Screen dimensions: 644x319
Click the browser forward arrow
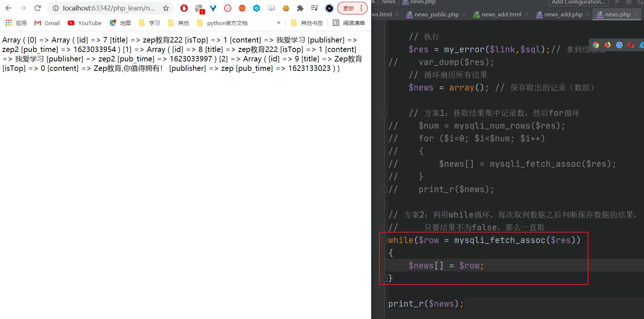click(23, 8)
